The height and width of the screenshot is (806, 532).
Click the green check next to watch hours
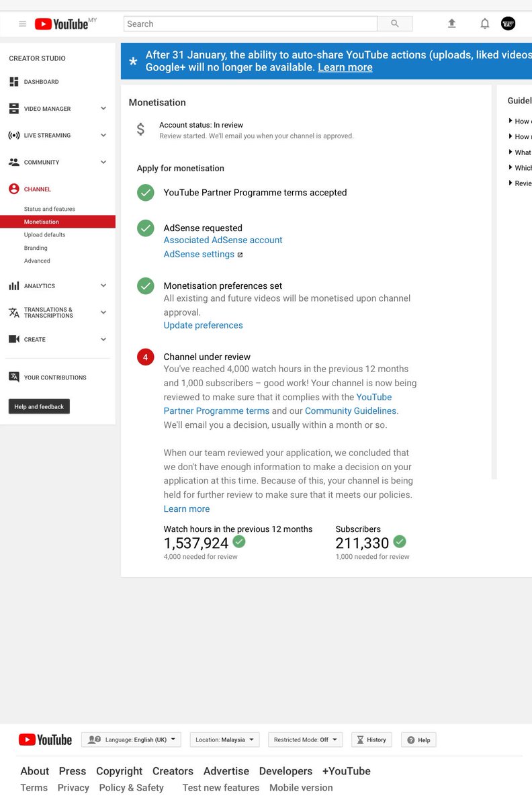pos(239,541)
